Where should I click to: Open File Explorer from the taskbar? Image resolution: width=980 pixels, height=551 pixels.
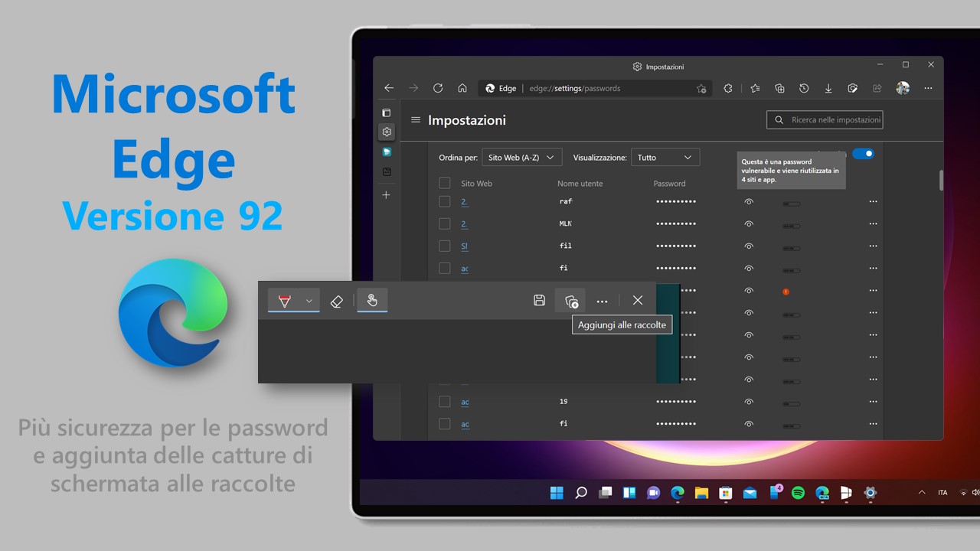(x=701, y=492)
